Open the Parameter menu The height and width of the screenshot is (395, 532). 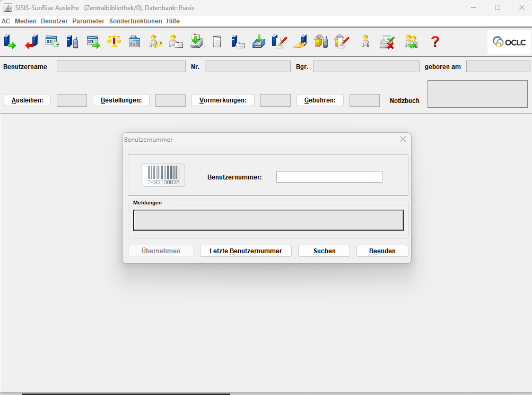pyautogui.click(x=88, y=21)
